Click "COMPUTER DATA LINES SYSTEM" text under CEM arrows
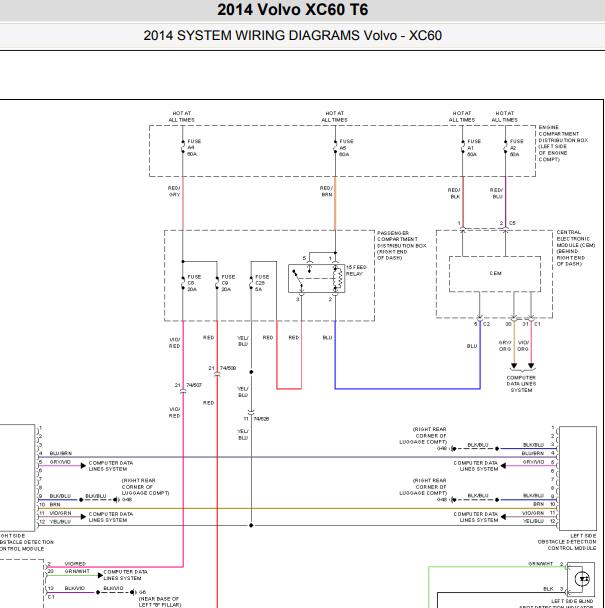The image size is (605, 608). coord(521,384)
